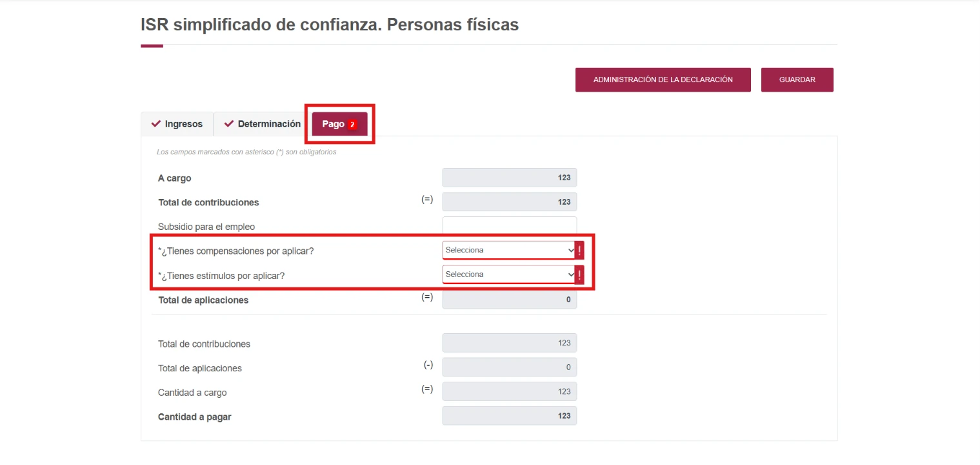Click the checkmark icon on Ingresos tab

[155, 124]
